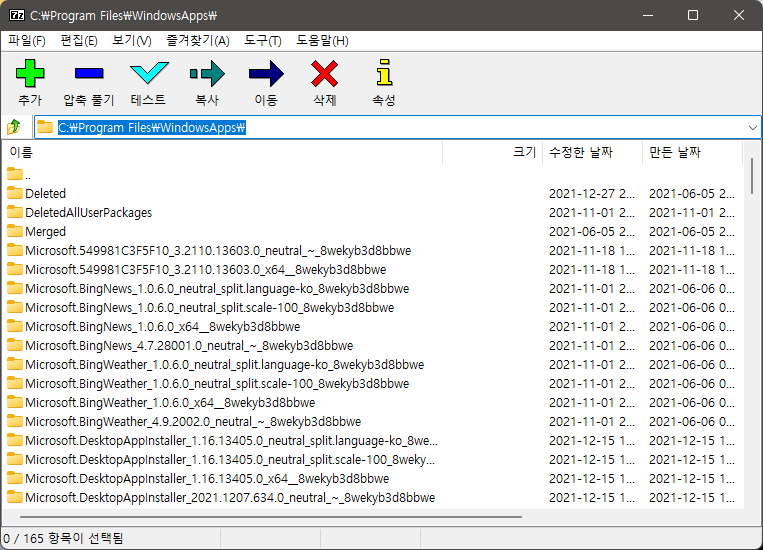Click folder icon in the address bar
The height and width of the screenshot is (550, 763).
coord(45,127)
